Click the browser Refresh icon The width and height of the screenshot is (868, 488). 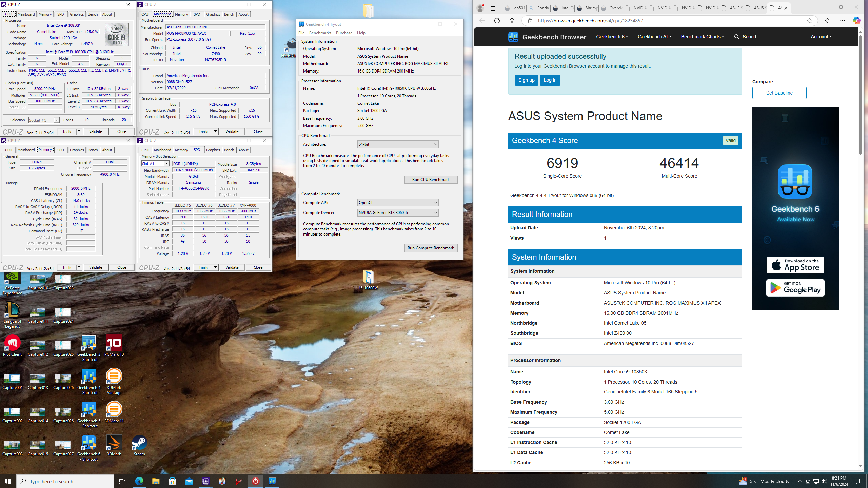coord(497,21)
